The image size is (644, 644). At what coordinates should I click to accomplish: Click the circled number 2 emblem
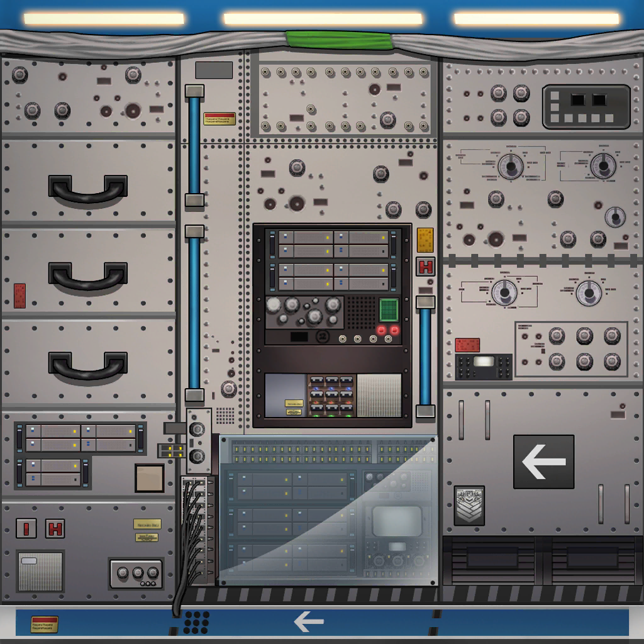click(x=323, y=336)
